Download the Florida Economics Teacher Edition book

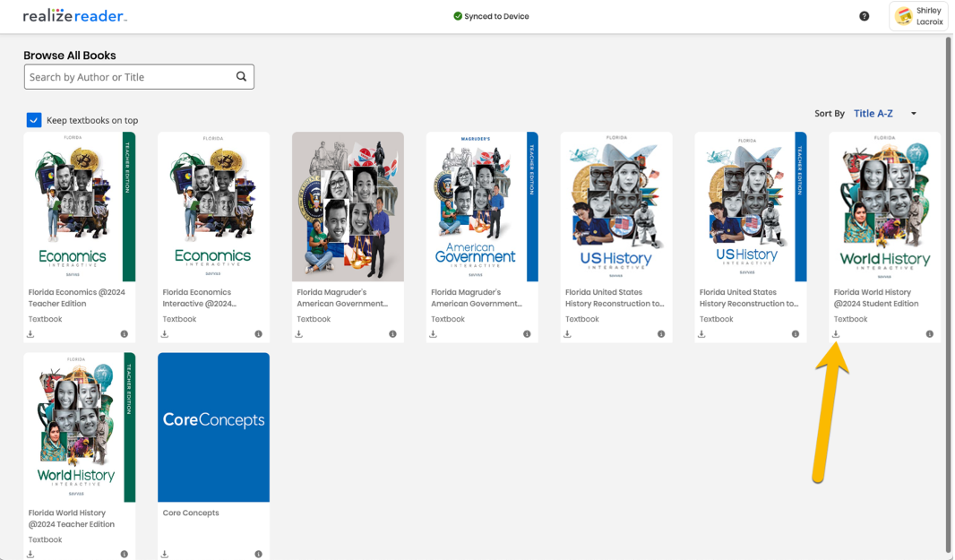(x=30, y=334)
